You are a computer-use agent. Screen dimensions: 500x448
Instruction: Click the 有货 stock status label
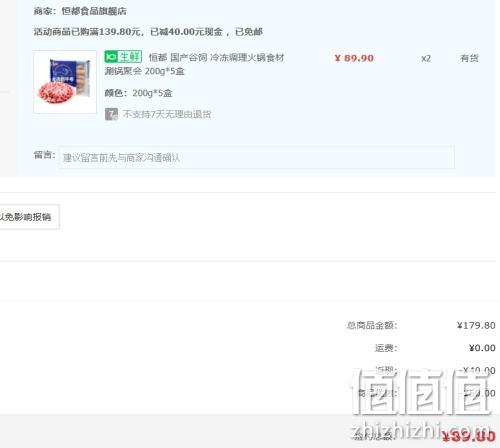coord(469,58)
